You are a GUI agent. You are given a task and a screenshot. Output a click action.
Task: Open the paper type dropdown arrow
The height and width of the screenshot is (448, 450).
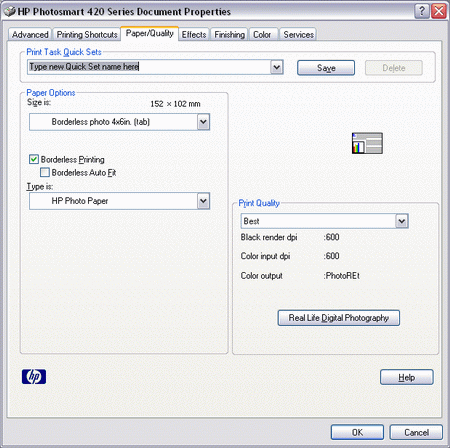(203, 201)
